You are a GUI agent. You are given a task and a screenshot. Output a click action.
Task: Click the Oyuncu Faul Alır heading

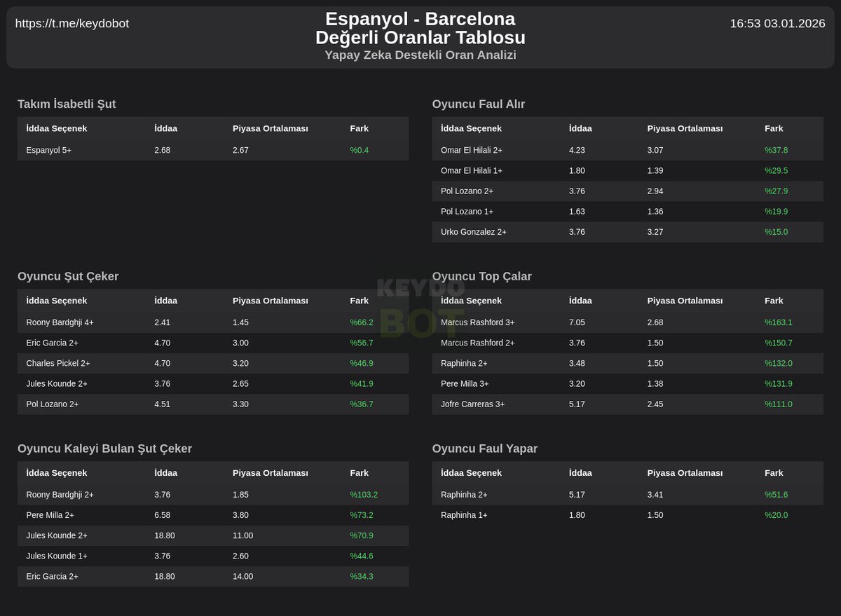(479, 104)
